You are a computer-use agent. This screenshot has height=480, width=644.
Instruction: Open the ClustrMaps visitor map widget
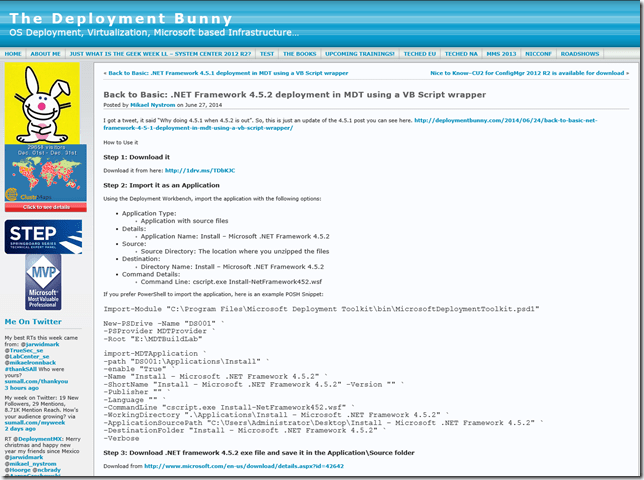pyautogui.click(x=42, y=171)
